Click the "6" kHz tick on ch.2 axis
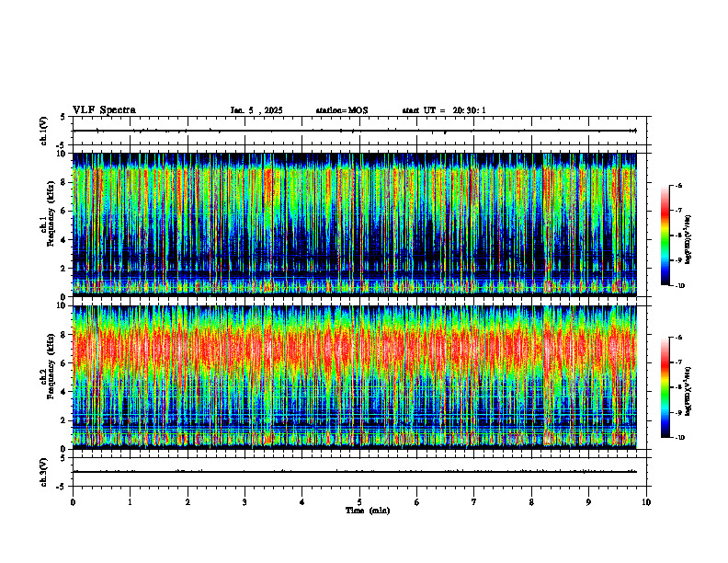The image size is (728, 563). click(64, 363)
